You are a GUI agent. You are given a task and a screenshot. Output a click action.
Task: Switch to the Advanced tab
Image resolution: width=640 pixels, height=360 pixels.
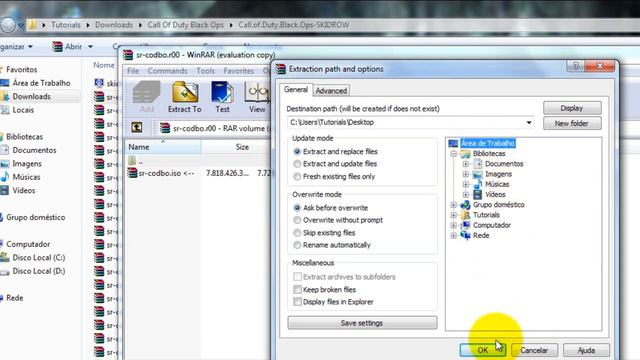[x=331, y=91]
